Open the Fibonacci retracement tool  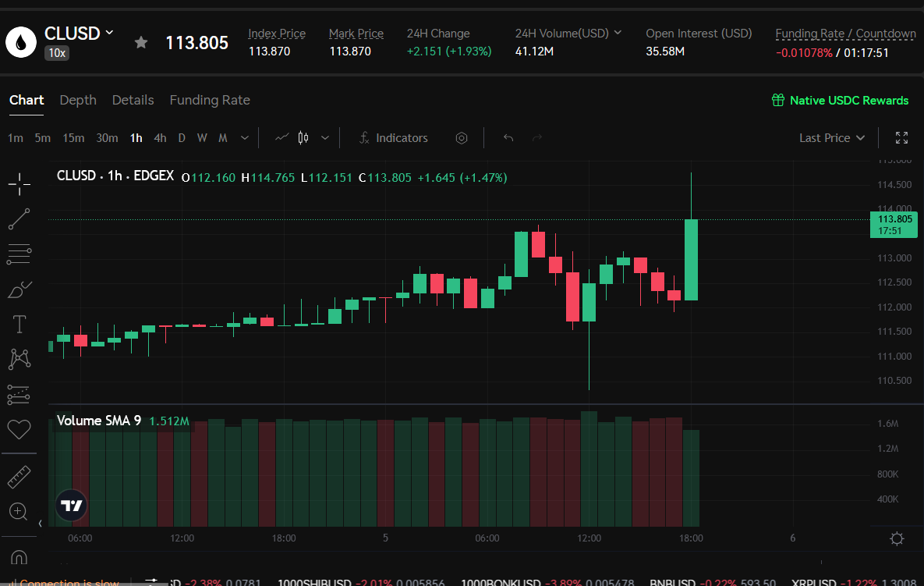point(19,254)
